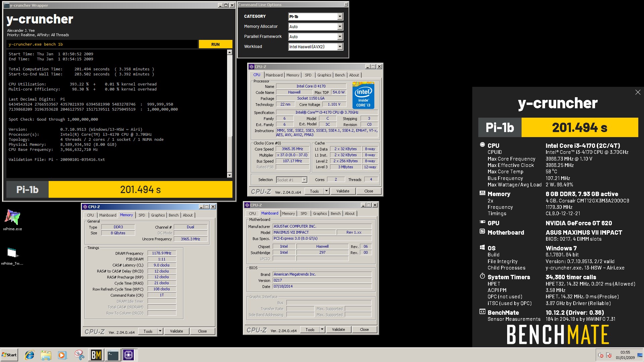Viewport: 644px width, 362px height.
Task: Launch Internet Explorer from the taskbar
Action: point(30,355)
